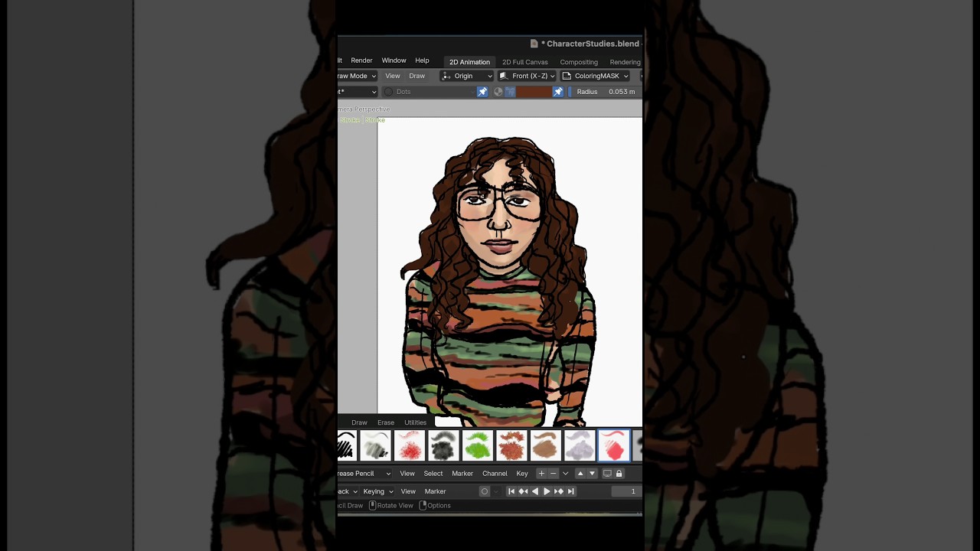The height and width of the screenshot is (551, 980).
Task: Click the current frame number field
Action: (x=626, y=491)
